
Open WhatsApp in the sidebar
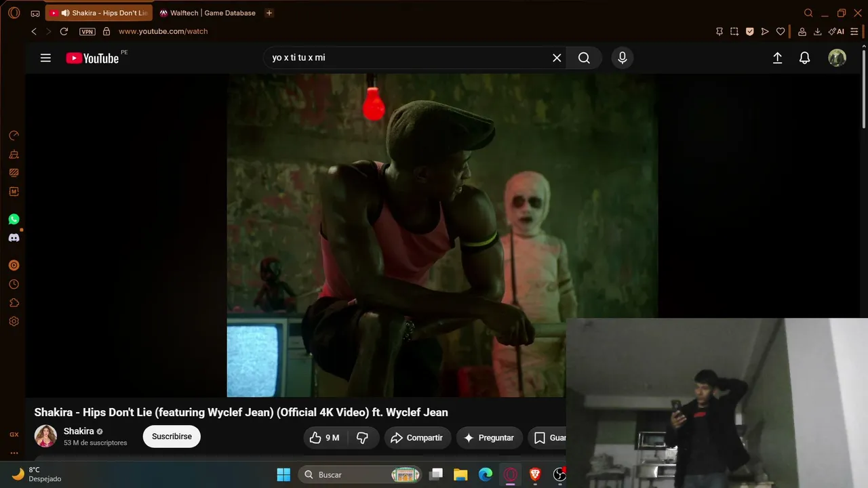[x=14, y=220]
